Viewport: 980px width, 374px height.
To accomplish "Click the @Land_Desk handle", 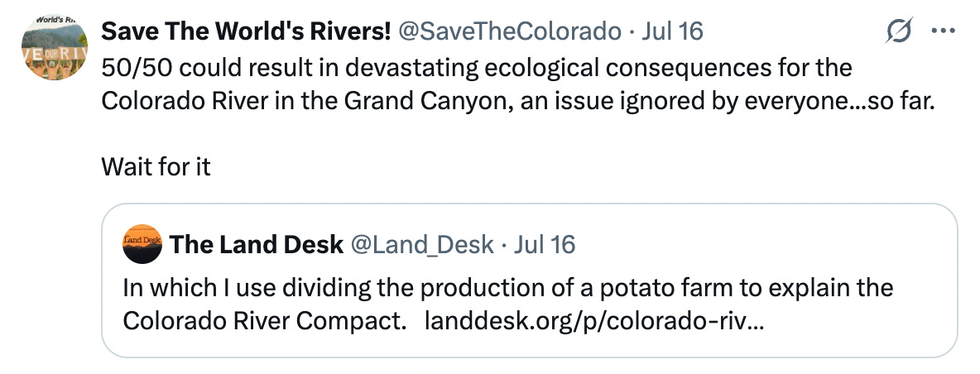I will (x=422, y=244).
